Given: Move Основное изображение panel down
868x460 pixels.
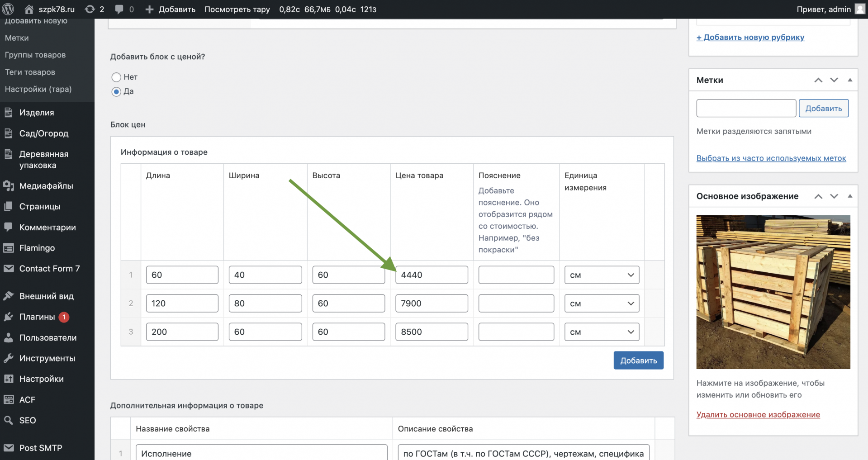Looking at the screenshot, I should pyautogui.click(x=834, y=196).
